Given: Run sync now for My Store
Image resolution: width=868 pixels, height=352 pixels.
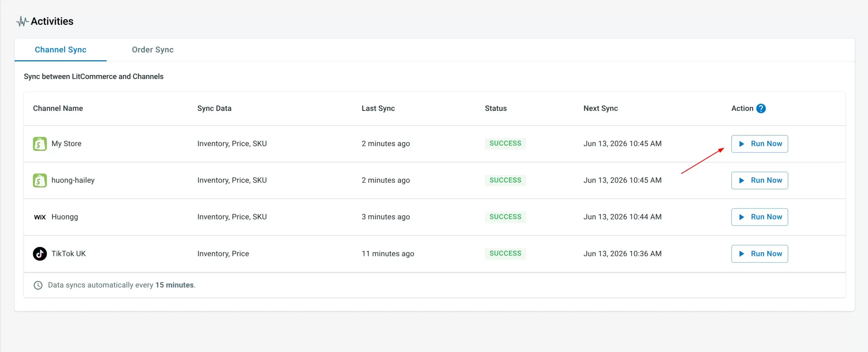Looking at the screenshot, I should coord(759,144).
